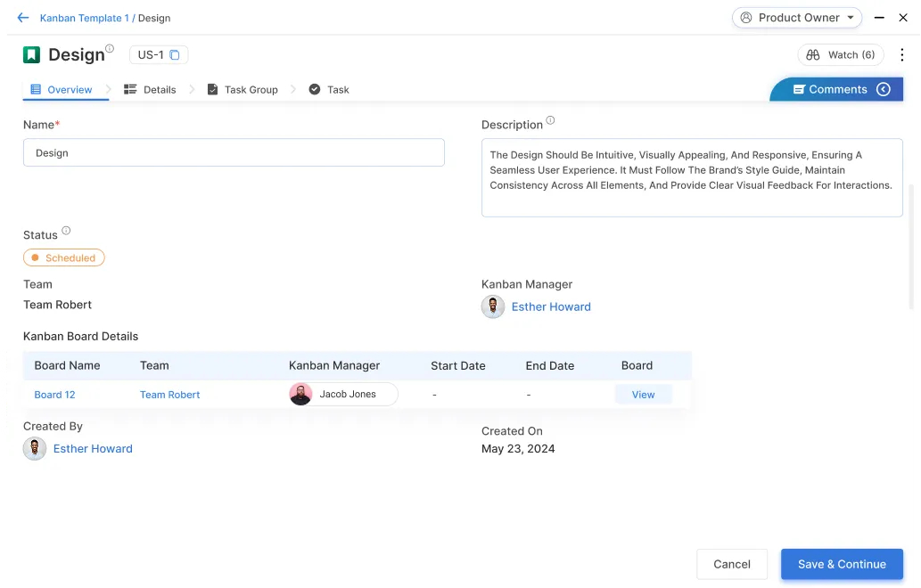Click Save & Continue
The height and width of the screenshot is (588, 921).
pyautogui.click(x=841, y=564)
